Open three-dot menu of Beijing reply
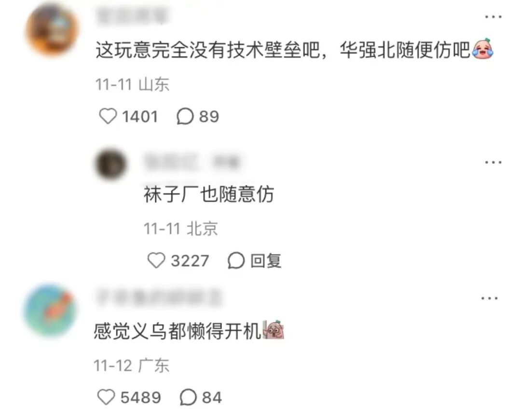This screenshot has height=420, width=521. point(493,163)
